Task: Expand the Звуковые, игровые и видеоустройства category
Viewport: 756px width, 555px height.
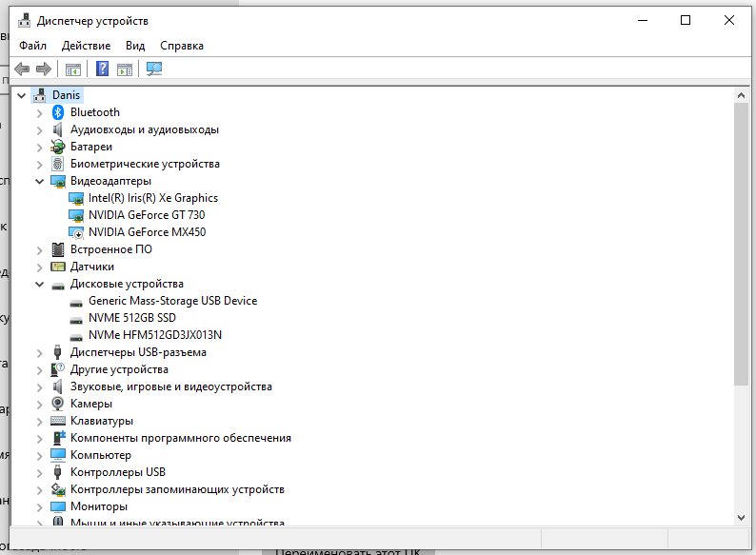Action: coord(40,387)
